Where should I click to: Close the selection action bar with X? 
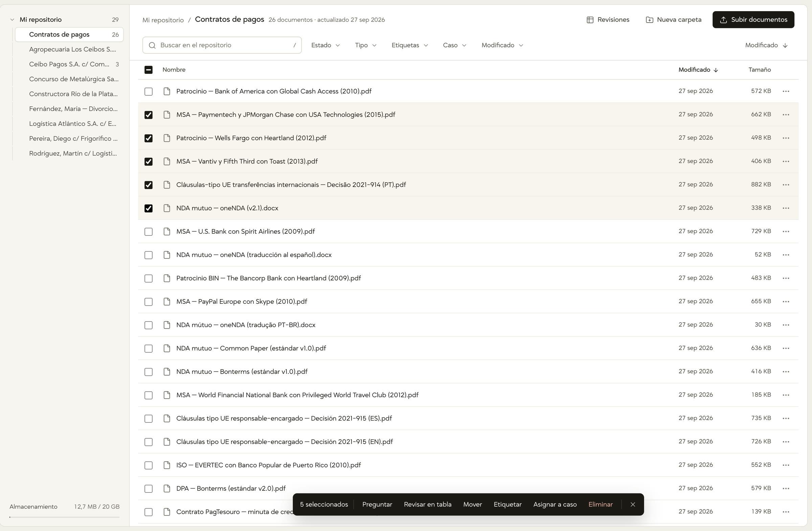click(x=633, y=504)
